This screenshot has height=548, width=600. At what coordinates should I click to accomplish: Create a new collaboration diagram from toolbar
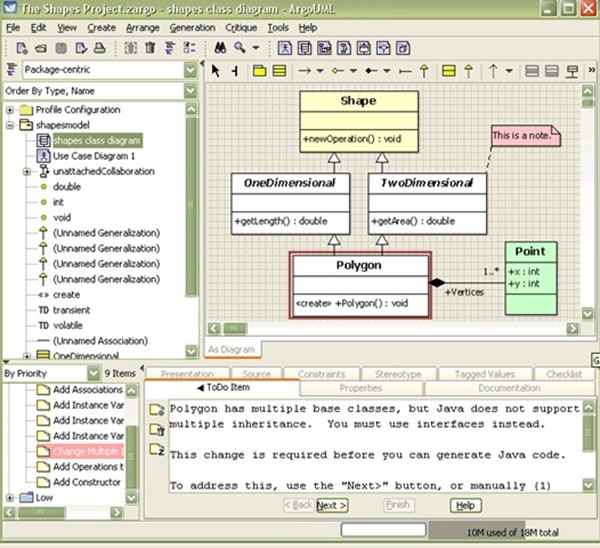point(344,48)
